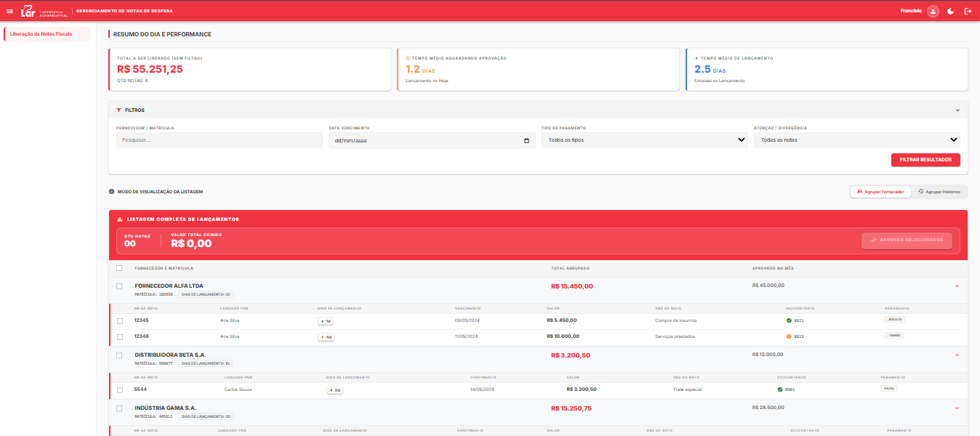Click the TERMO payment tag

894,336
